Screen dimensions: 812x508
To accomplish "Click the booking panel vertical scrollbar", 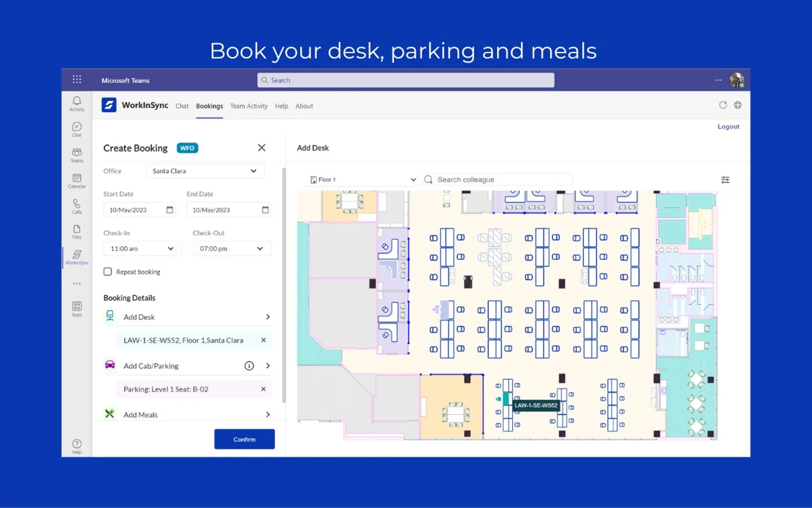I will click(x=284, y=284).
